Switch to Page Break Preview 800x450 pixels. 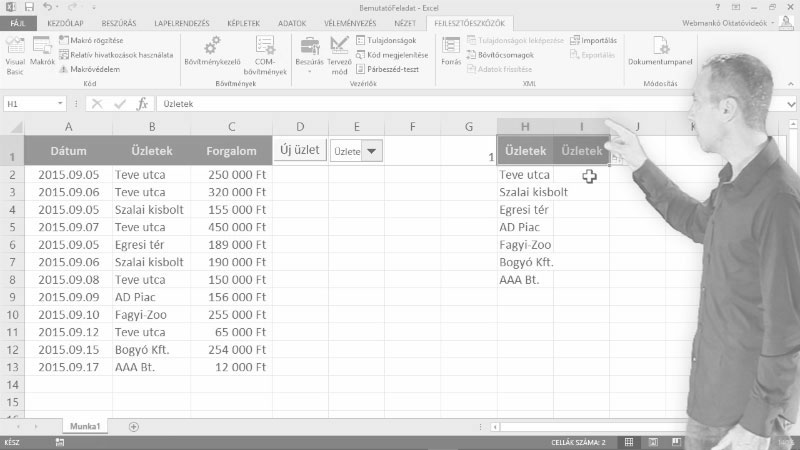(x=676, y=442)
